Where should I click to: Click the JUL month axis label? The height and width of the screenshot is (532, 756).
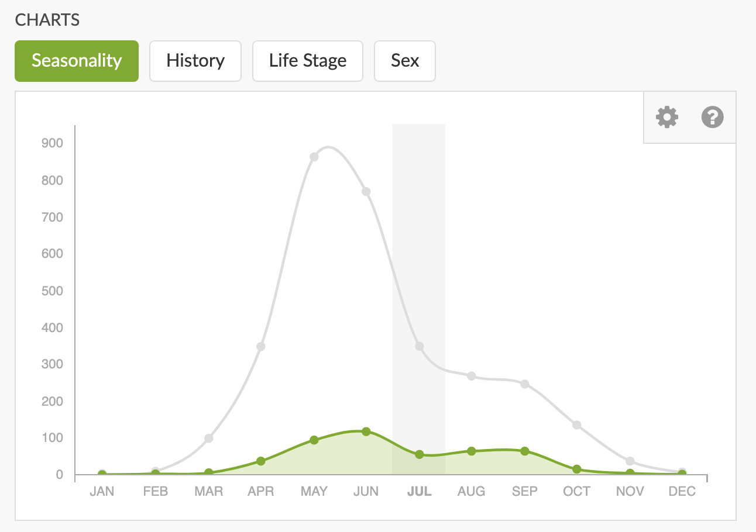[419, 491]
